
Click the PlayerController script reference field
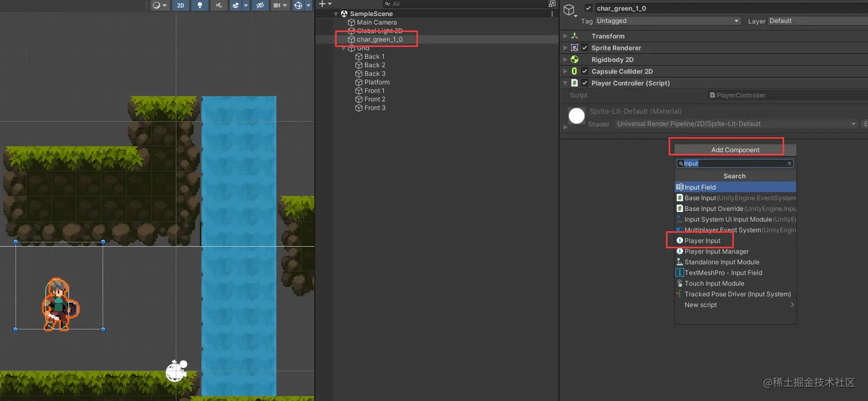point(788,95)
